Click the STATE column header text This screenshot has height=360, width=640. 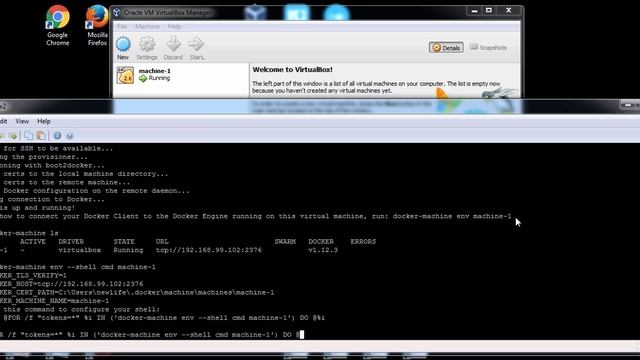click(x=124, y=242)
